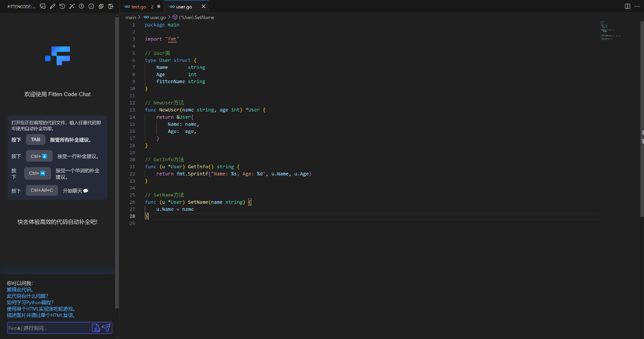Click the image upload icon in chat input
The width and height of the screenshot is (644, 339).
pyautogui.click(x=96, y=328)
